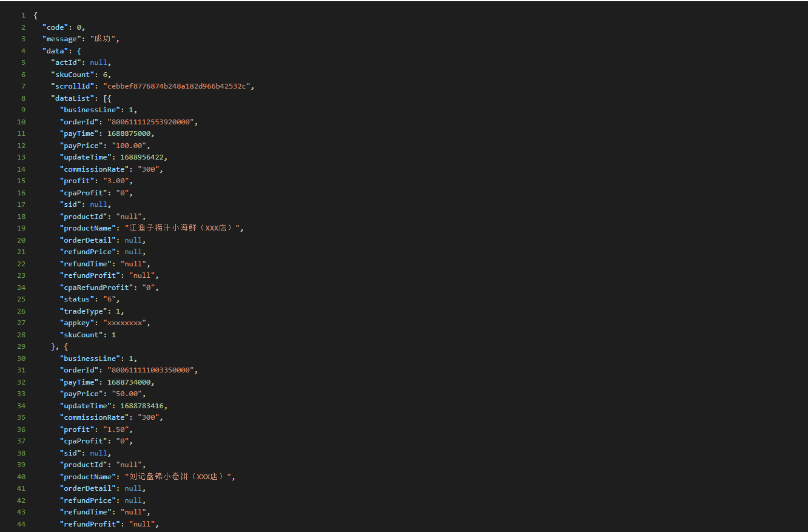Click line number 35 in the gutter
This screenshot has width=808, height=532.
21,417
